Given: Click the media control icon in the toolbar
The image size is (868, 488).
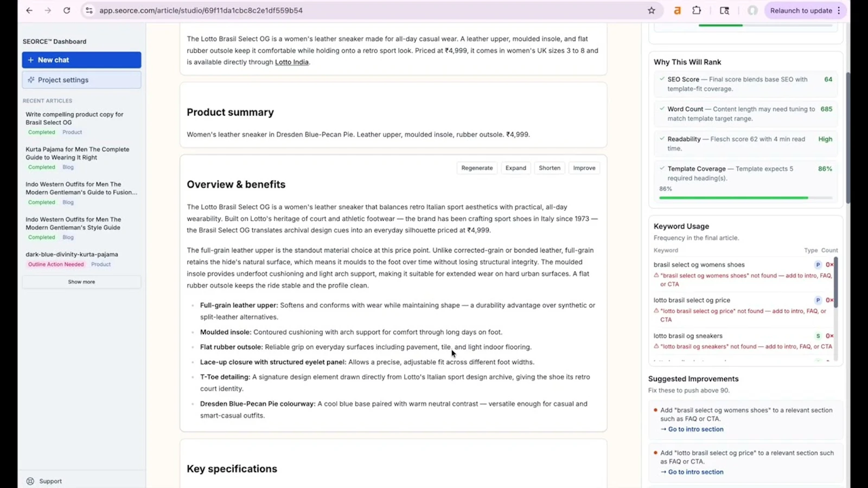Looking at the screenshot, I should pos(724,10).
